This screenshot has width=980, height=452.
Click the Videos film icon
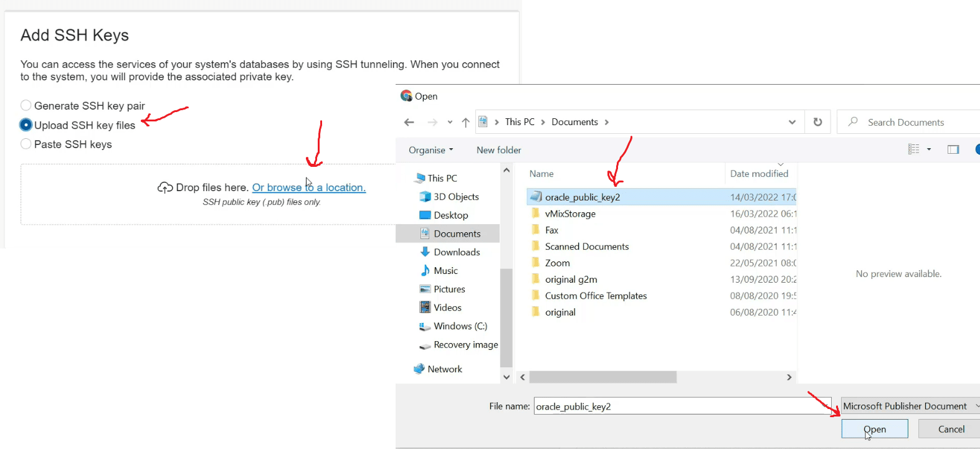coord(425,308)
